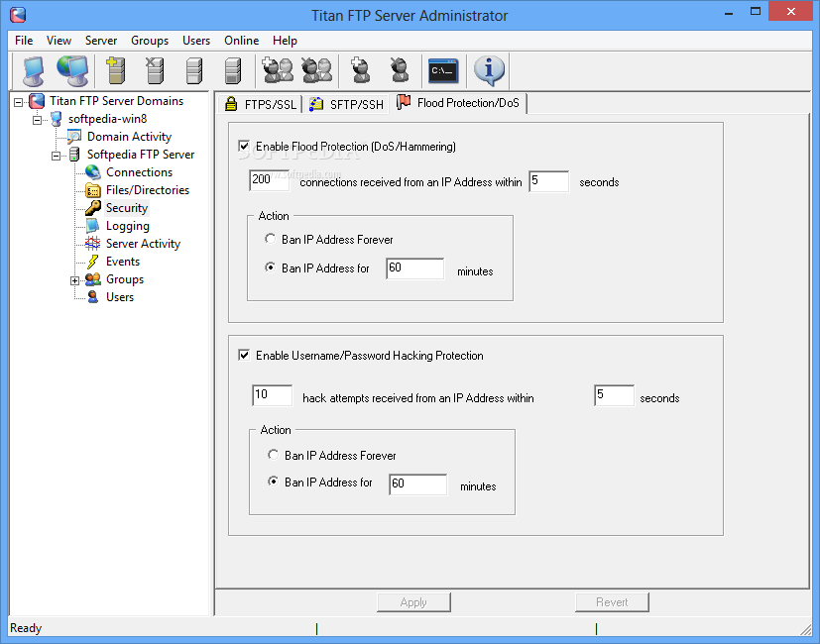Image resolution: width=820 pixels, height=644 pixels.
Task: Click the Logging notebook icon
Action: pos(92,225)
